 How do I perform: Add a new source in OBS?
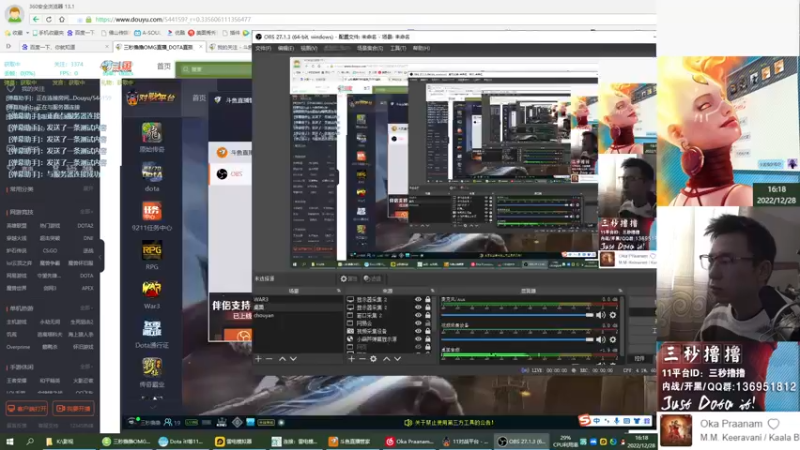[x=351, y=359]
